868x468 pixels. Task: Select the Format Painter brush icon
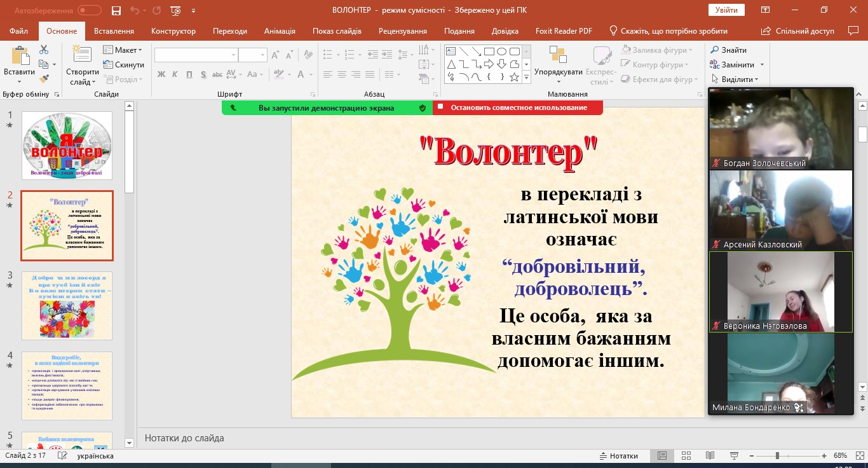44,79
